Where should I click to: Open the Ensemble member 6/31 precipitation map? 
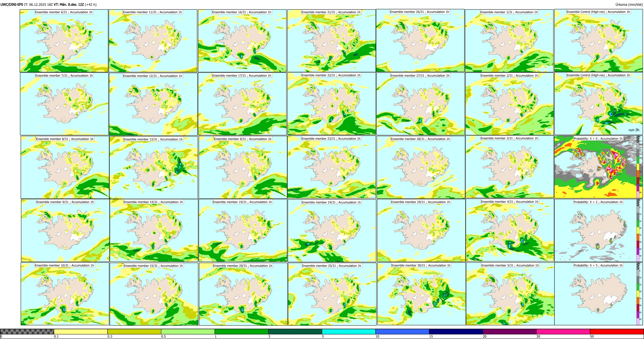coord(64,41)
